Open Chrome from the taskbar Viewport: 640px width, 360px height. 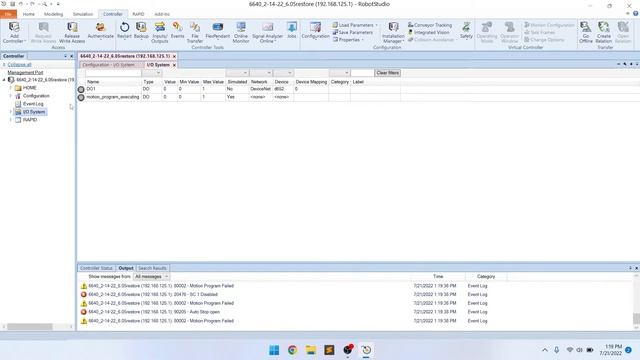click(292, 350)
